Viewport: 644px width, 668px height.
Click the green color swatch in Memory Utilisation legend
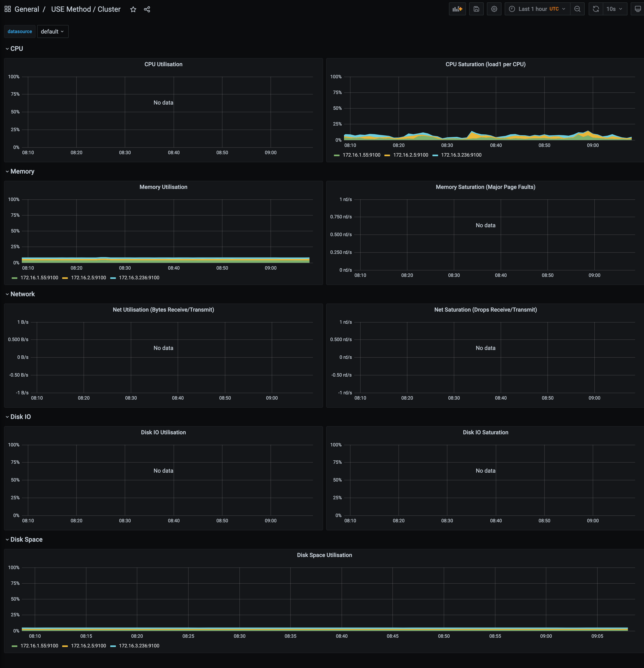click(x=14, y=278)
